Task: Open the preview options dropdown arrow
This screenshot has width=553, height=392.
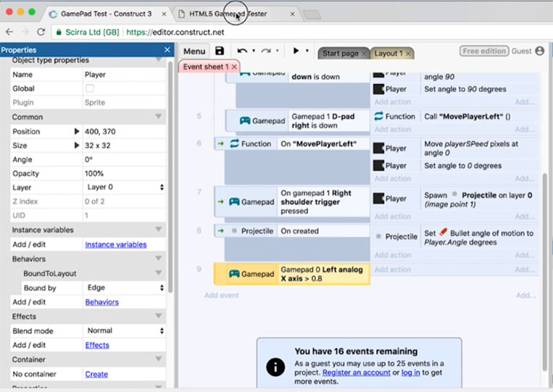Action: [307, 51]
